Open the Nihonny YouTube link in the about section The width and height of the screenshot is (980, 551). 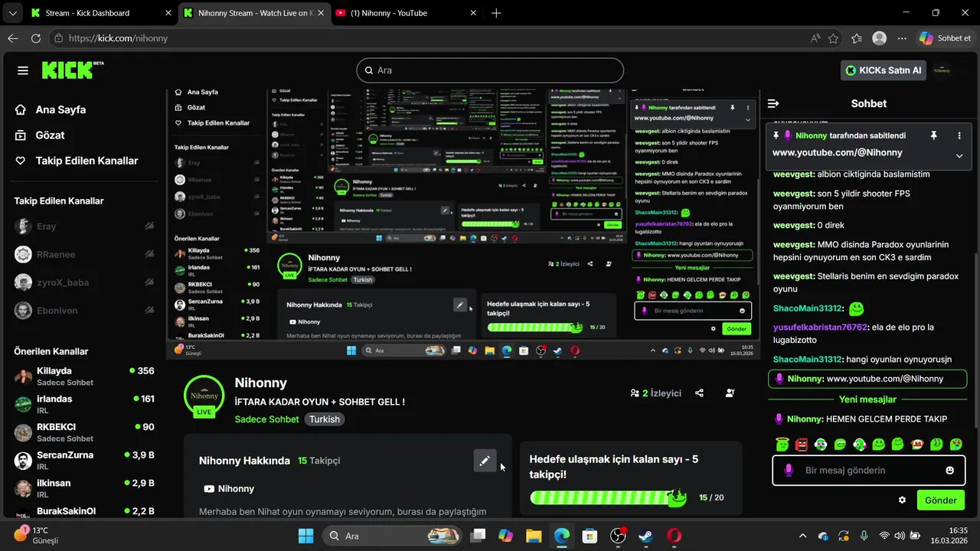point(230,489)
